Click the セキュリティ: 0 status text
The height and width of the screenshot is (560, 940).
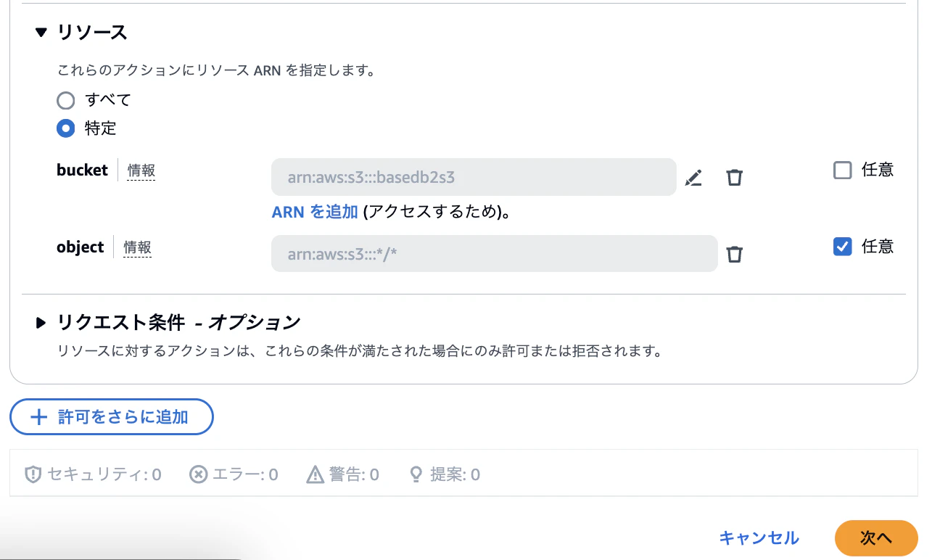(x=104, y=475)
